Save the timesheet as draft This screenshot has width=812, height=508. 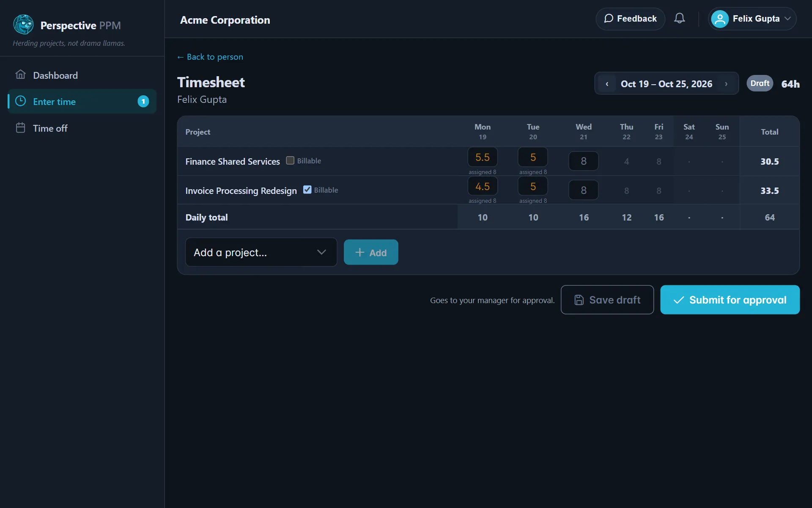[x=607, y=300]
